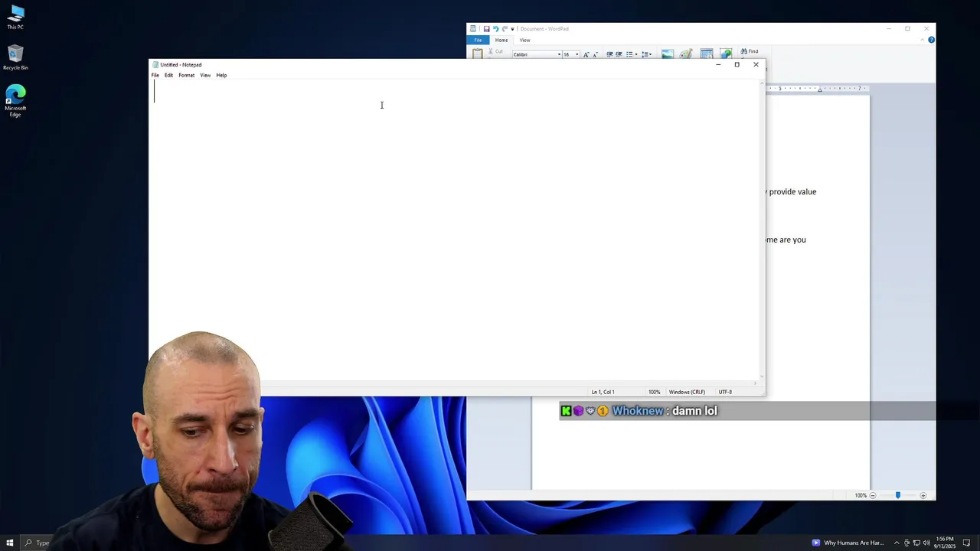Viewport: 980px width, 551px height.
Task: Click the WordPad zoom out minus button
Action: pyautogui.click(x=873, y=495)
